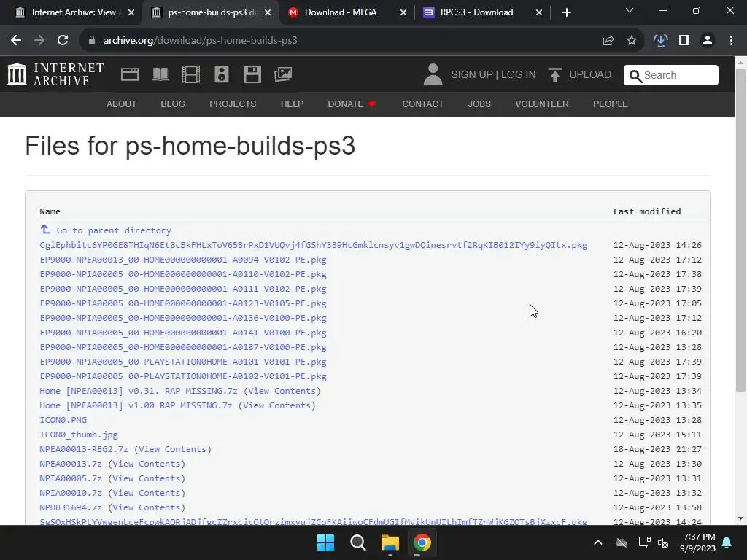The image size is (747, 560).
Task: Click the address bar URL
Action: coord(200,41)
